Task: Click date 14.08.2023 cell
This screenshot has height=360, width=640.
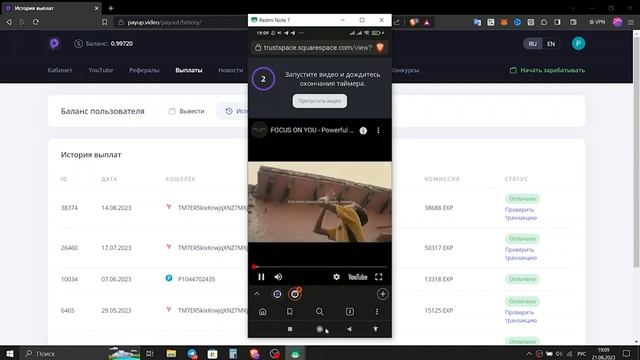Action: click(116, 208)
